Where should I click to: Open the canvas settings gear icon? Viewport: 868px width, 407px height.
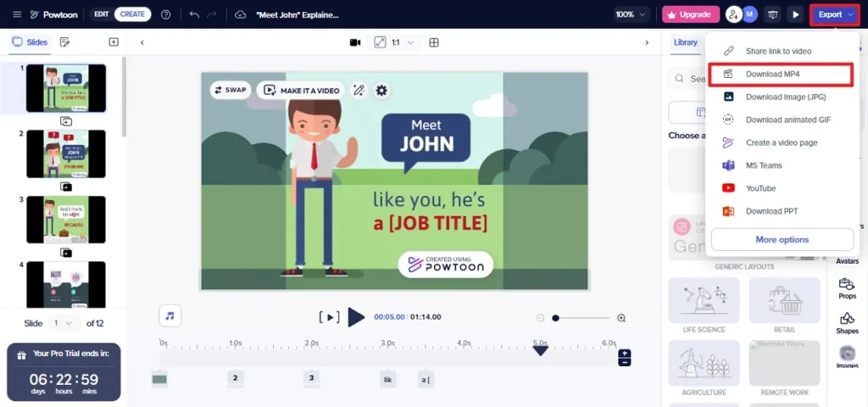point(381,90)
